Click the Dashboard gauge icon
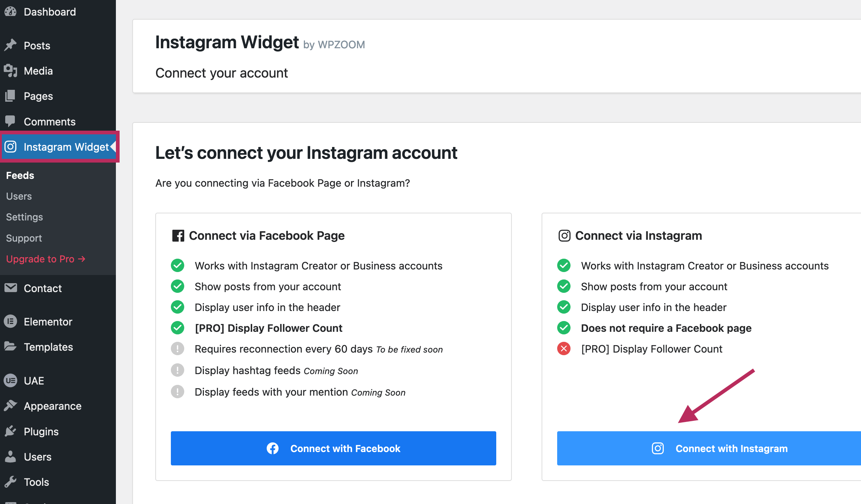The width and height of the screenshot is (861, 504). point(10,12)
